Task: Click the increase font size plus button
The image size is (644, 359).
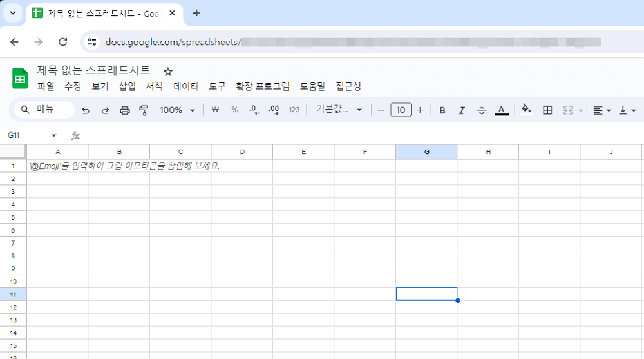Action: click(420, 110)
